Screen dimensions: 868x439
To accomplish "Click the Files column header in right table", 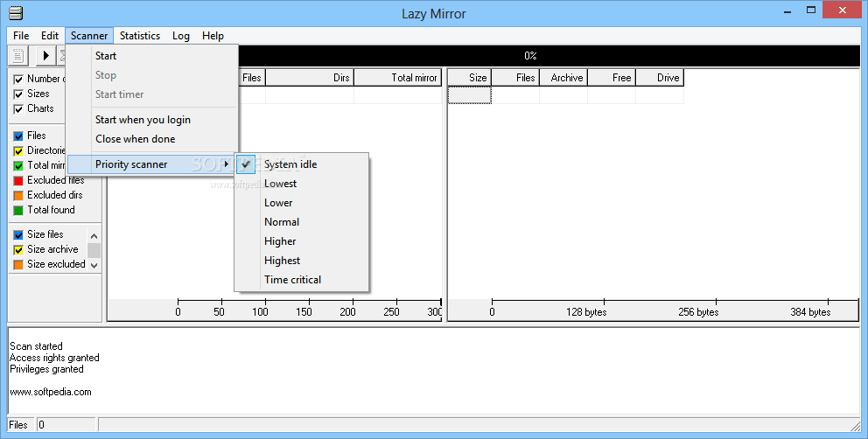I will point(515,78).
